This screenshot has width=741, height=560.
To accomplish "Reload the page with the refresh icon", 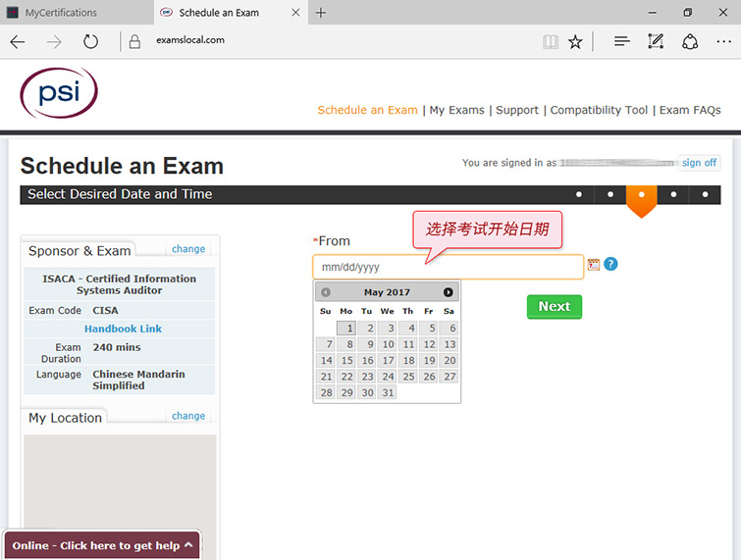I will pyautogui.click(x=90, y=42).
